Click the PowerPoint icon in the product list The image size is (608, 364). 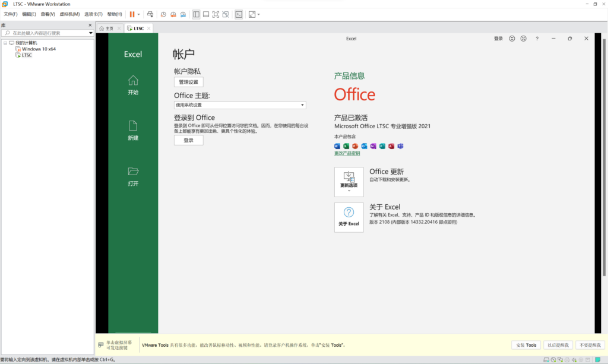coord(355,146)
